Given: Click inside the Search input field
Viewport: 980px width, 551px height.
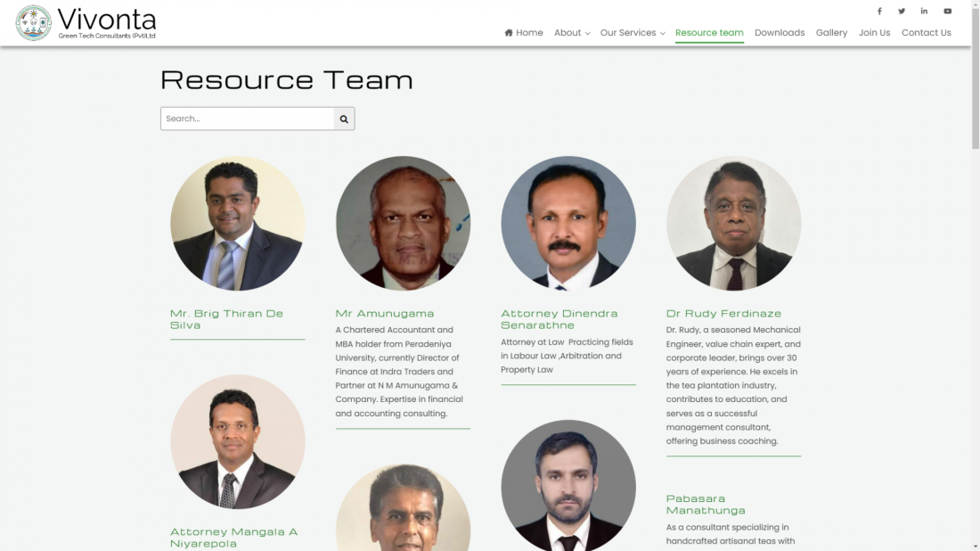Looking at the screenshot, I should click(248, 119).
